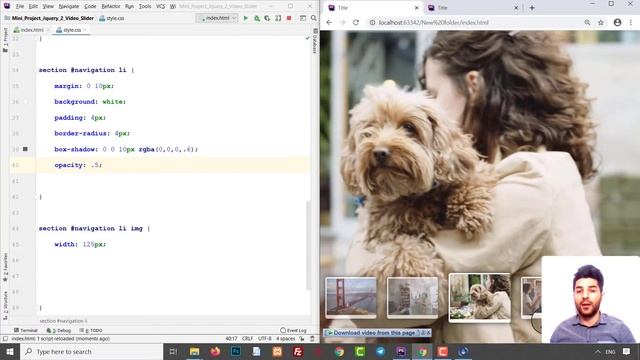Screen dimensions: 640x360
Task: Stop the running process red square
Action: pos(289,18)
